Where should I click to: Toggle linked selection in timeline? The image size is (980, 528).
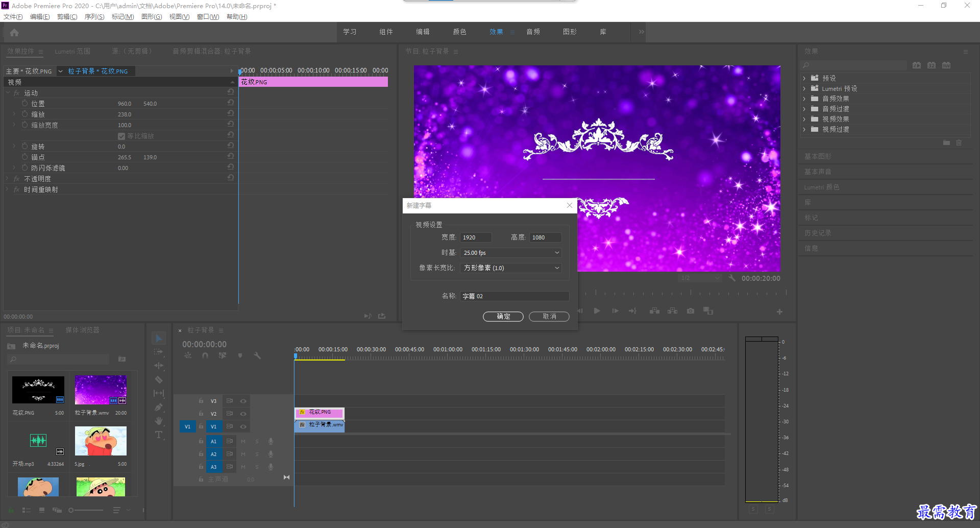[x=223, y=355]
